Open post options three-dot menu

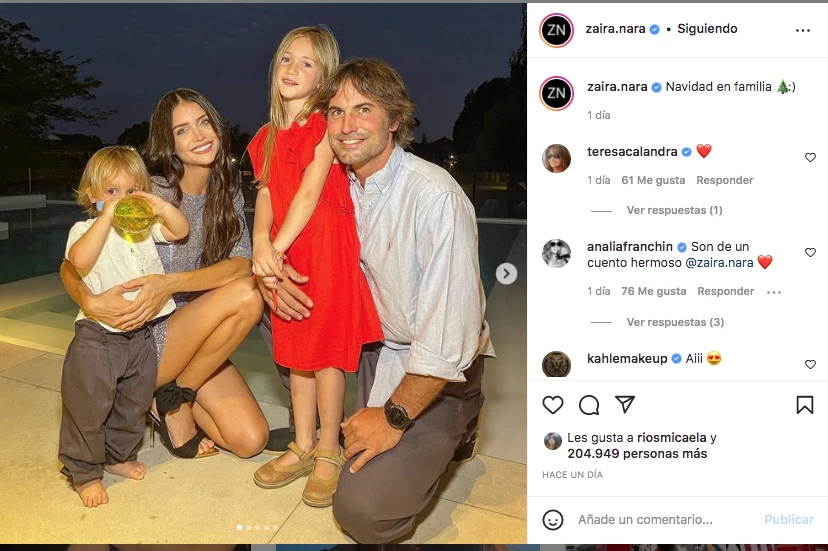click(x=803, y=30)
